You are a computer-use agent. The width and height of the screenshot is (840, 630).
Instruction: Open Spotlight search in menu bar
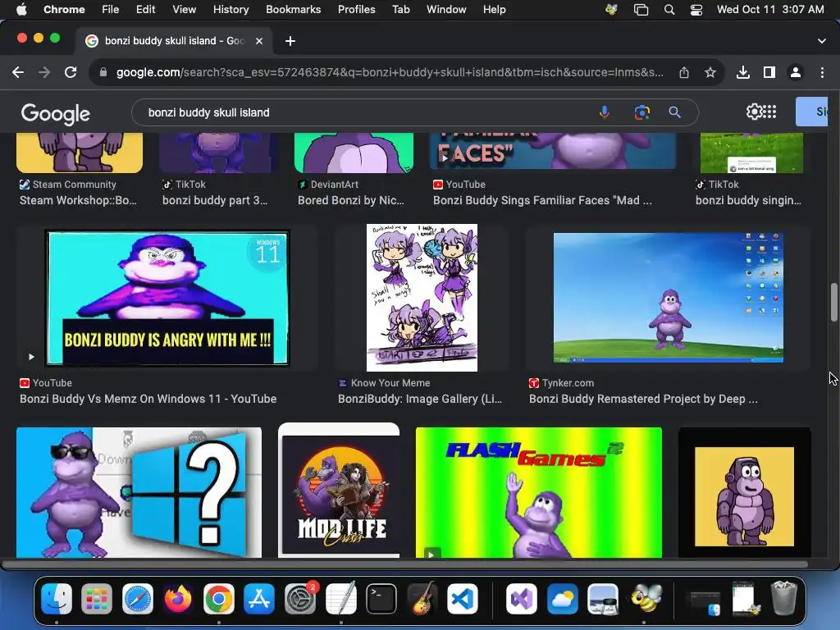669,10
